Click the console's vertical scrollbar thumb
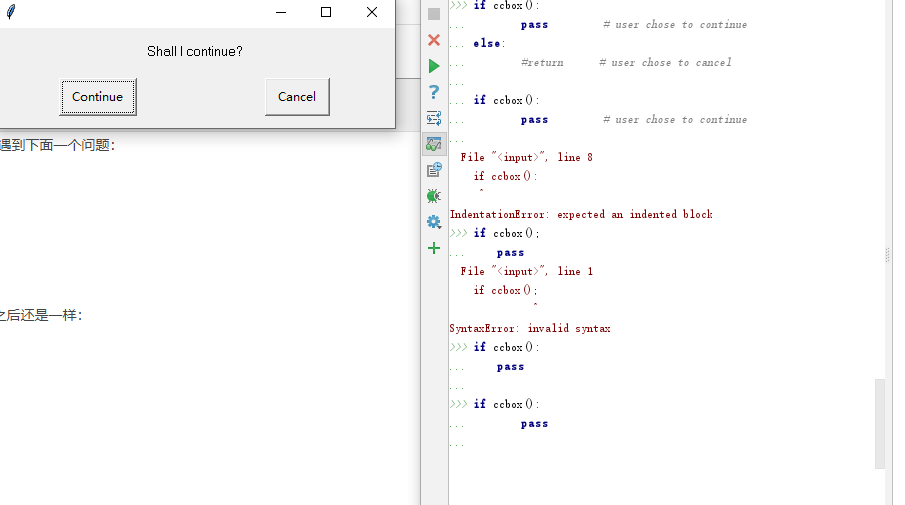 [880, 423]
